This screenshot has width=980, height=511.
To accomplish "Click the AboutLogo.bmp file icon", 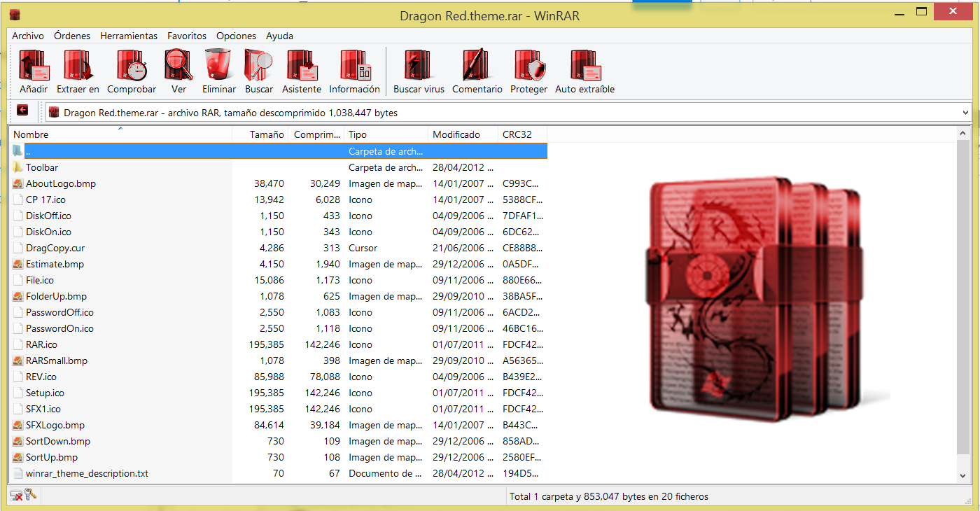I will (17, 183).
